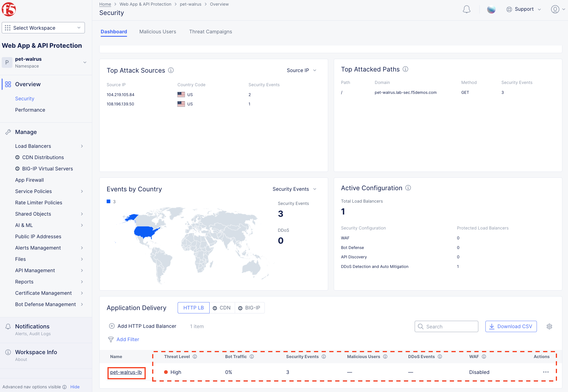568x392 pixels.
Task: Switch Application Delivery to BIG-IP
Action: pyautogui.click(x=249, y=308)
